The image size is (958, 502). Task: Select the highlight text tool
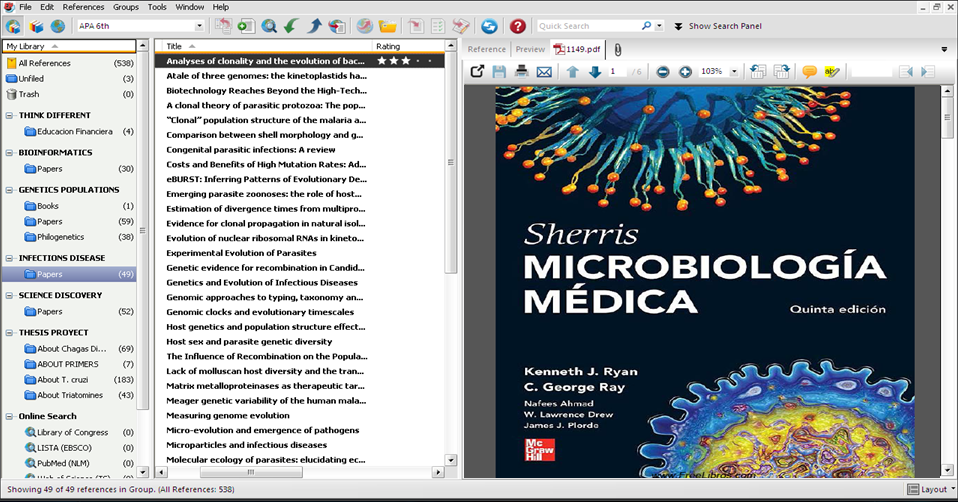[832, 71]
